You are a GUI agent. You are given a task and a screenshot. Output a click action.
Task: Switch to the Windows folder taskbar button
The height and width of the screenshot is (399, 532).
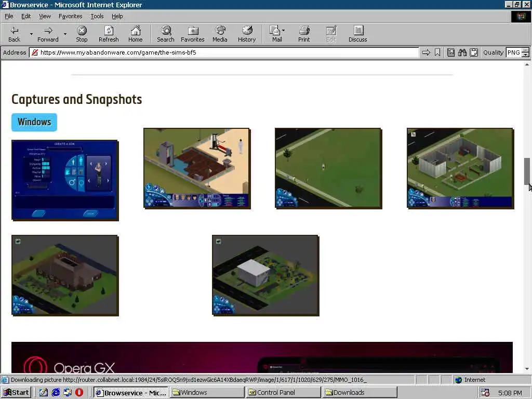coord(207,393)
